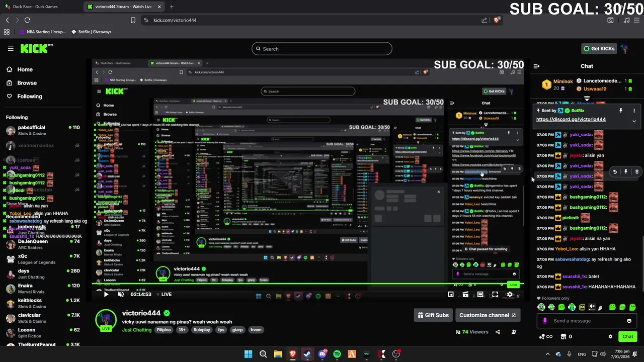644x362 pixels.
Task: Open channel points infinity icon
Action: (x=546, y=337)
